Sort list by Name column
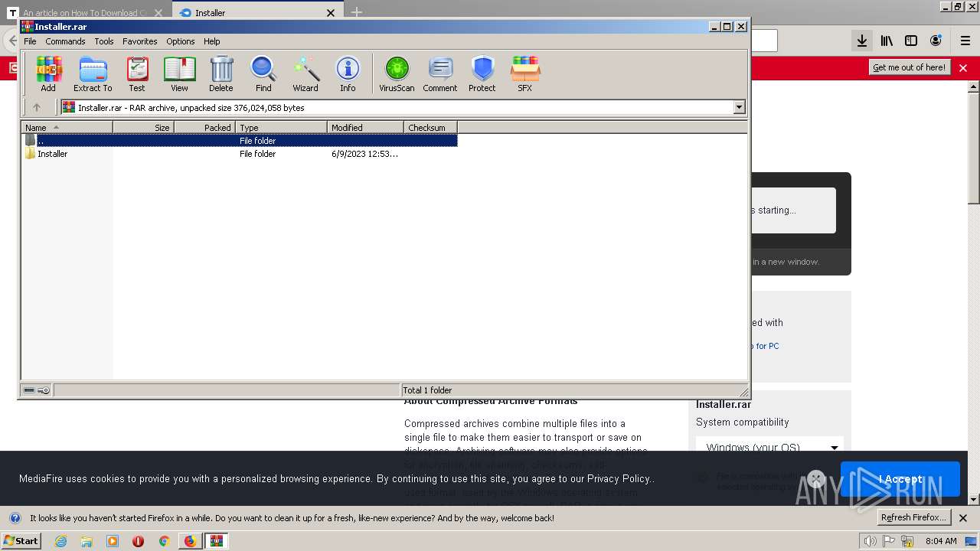Image resolution: width=980 pixels, height=551 pixels. coord(67,128)
